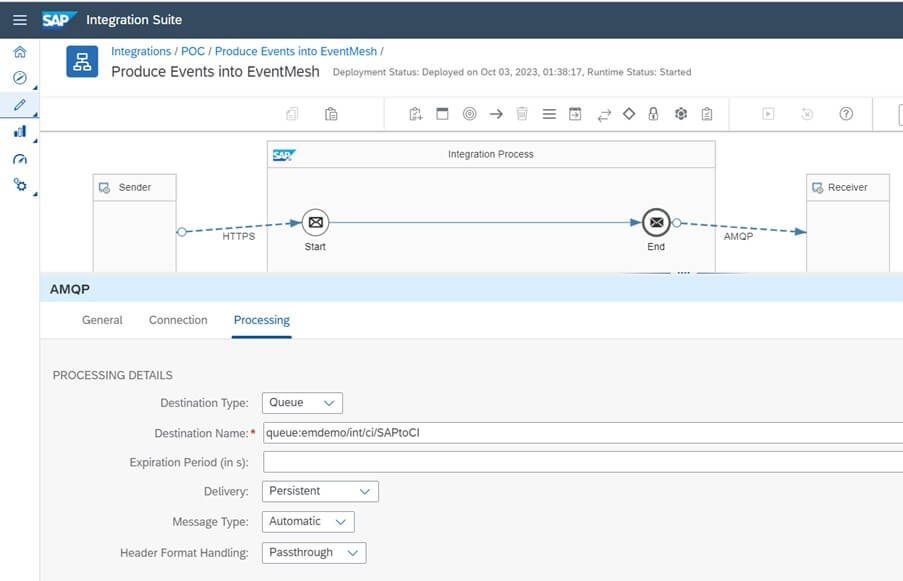Open the Message Type dropdown
The width and height of the screenshot is (903, 581).
click(308, 522)
